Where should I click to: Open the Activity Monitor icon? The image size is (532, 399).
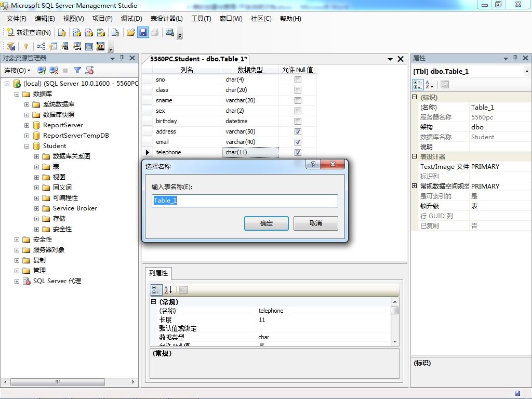pyautogui.click(x=170, y=32)
